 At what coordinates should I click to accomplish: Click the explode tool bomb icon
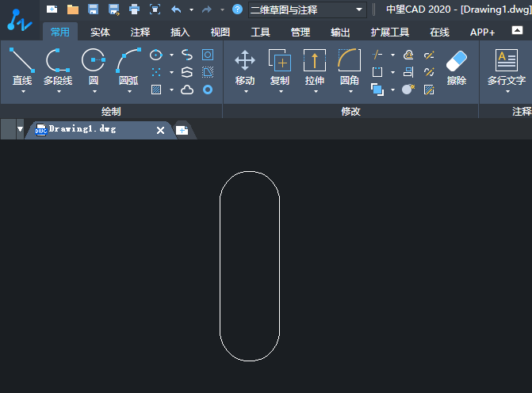pos(408,90)
